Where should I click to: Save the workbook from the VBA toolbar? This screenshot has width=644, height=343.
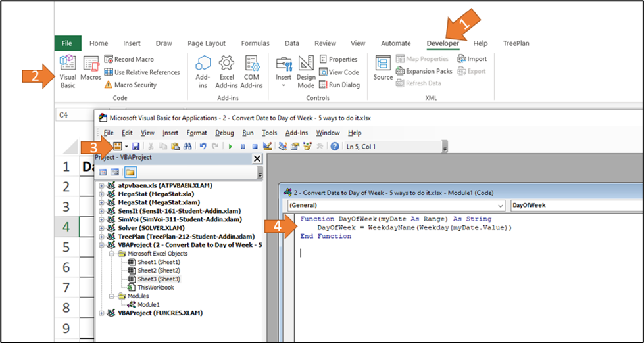point(136,146)
